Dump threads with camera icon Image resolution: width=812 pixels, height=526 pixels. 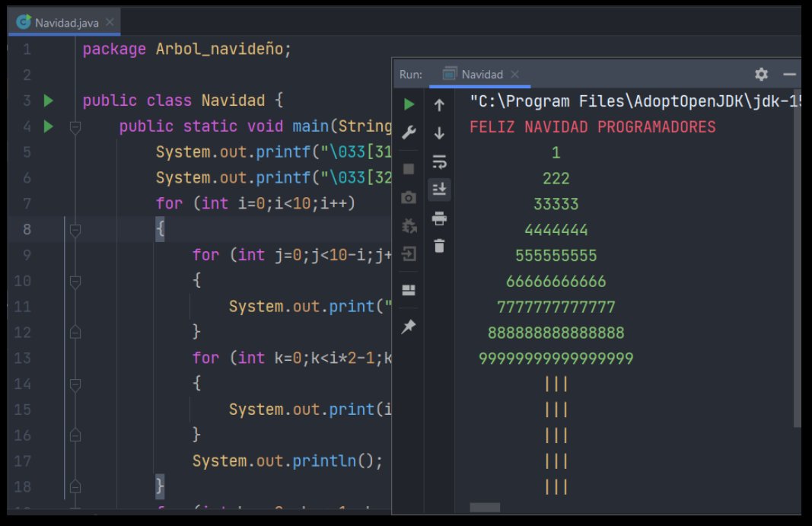pos(409,197)
